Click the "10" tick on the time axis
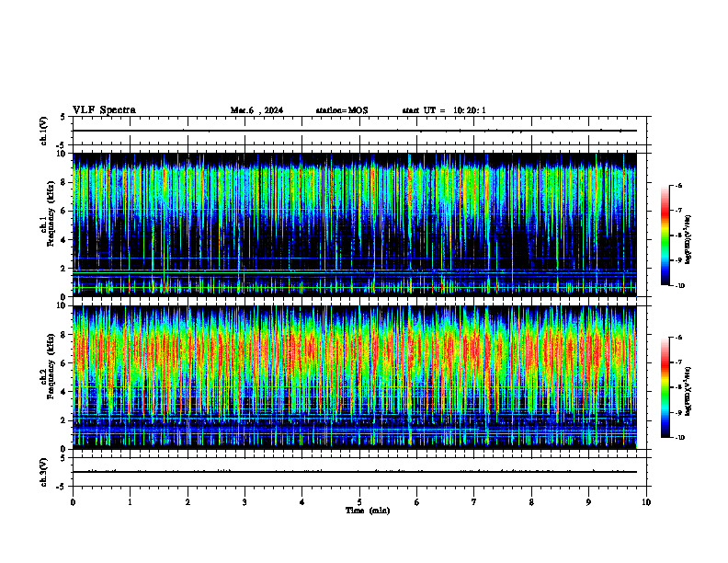 646,502
